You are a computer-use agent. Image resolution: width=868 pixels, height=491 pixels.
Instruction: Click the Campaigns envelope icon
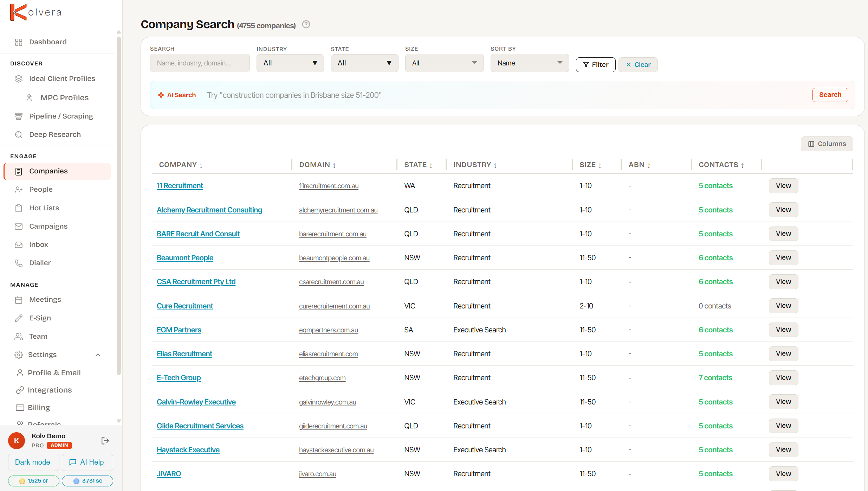click(x=19, y=227)
